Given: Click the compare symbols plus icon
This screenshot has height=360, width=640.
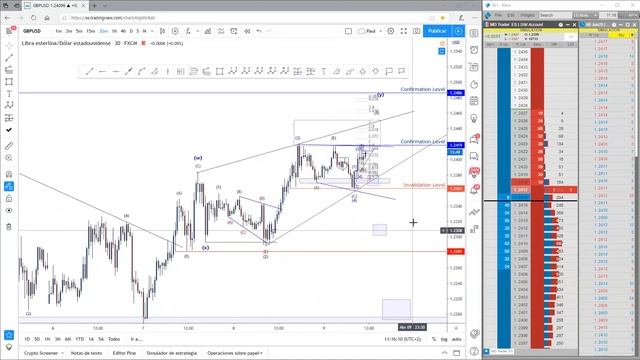Looking at the screenshot, I should pyautogui.click(x=175, y=31).
